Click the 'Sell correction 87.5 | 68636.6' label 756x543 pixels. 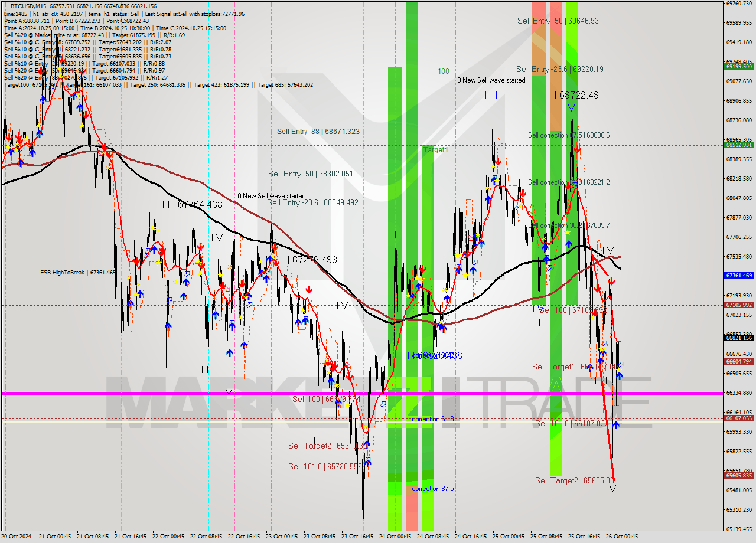click(569, 135)
